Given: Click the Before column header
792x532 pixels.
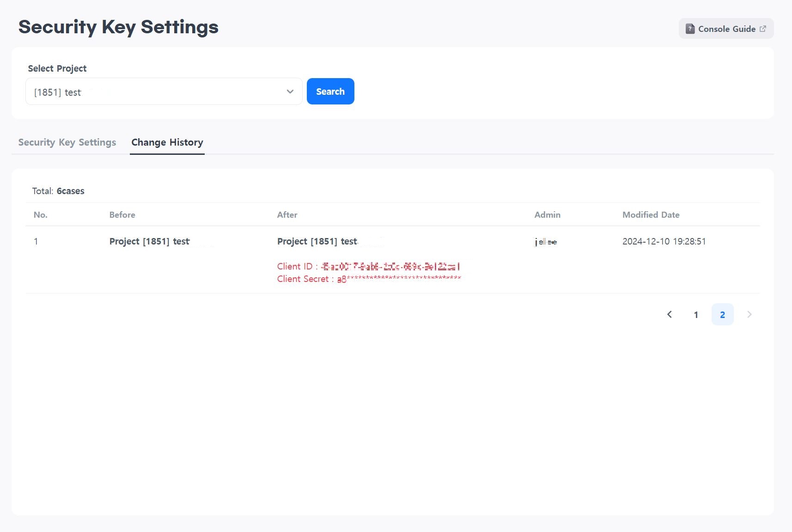Looking at the screenshot, I should [122, 214].
